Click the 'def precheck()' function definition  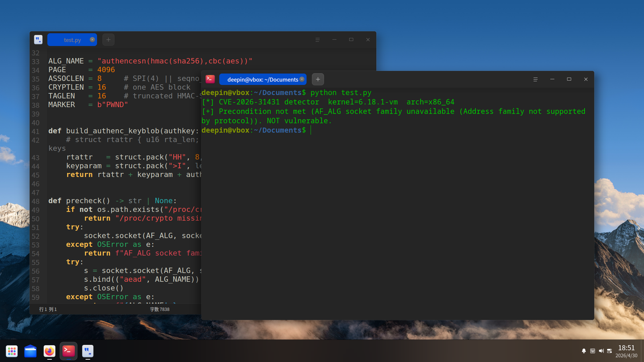point(112,201)
